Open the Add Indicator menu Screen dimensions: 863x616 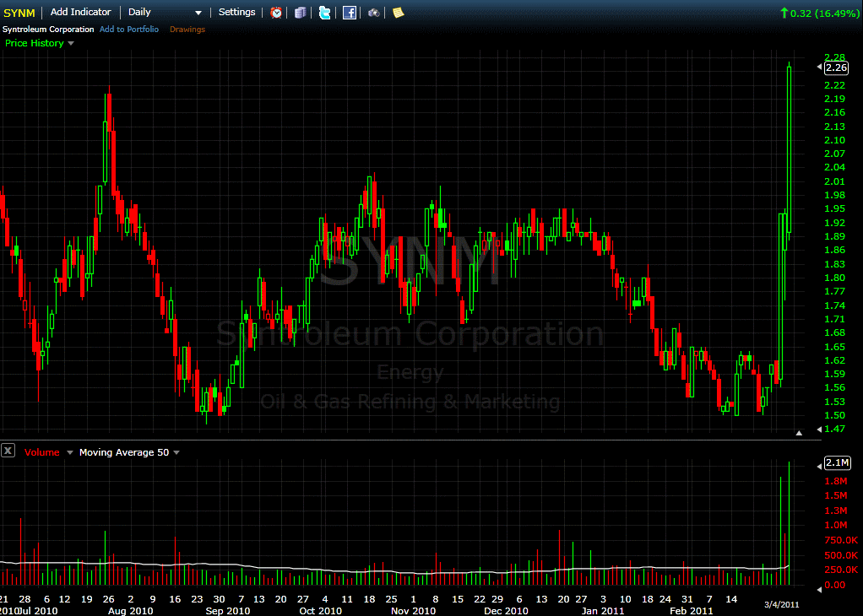tap(81, 12)
